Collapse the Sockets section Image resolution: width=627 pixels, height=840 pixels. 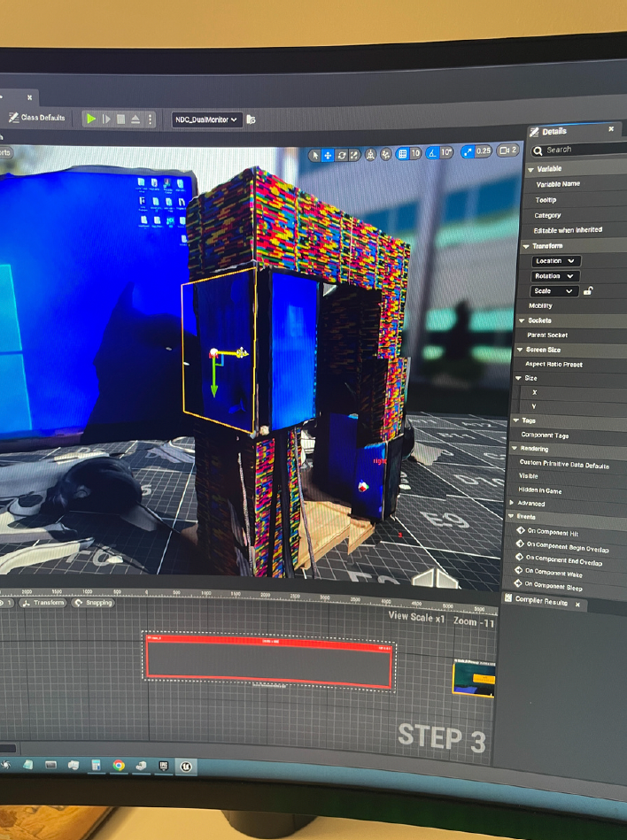tap(522, 320)
